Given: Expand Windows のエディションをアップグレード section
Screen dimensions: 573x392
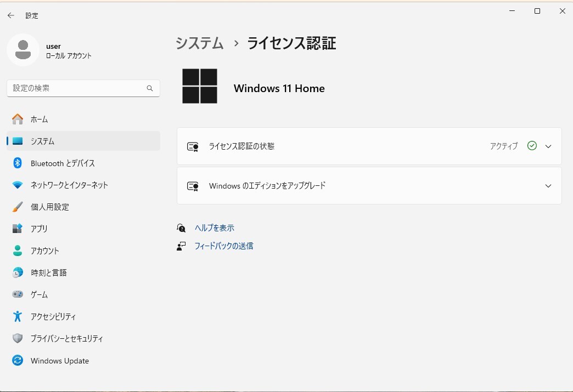Looking at the screenshot, I should point(548,185).
